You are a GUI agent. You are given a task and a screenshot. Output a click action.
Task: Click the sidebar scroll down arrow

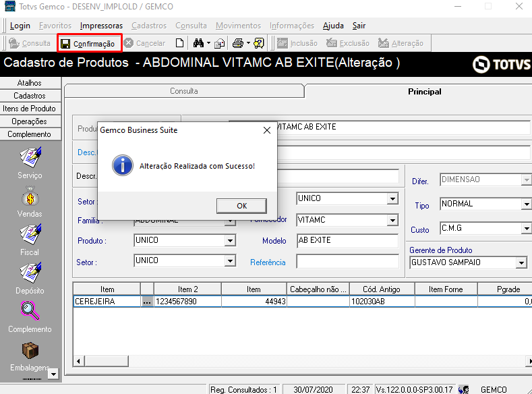click(x=53, y=374)
